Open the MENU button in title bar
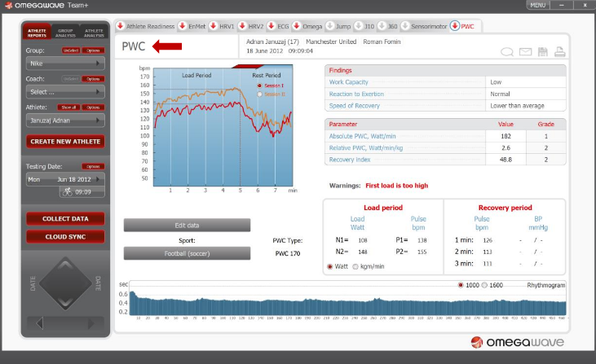This screenshot has width=596, height=364. point(537,5)
